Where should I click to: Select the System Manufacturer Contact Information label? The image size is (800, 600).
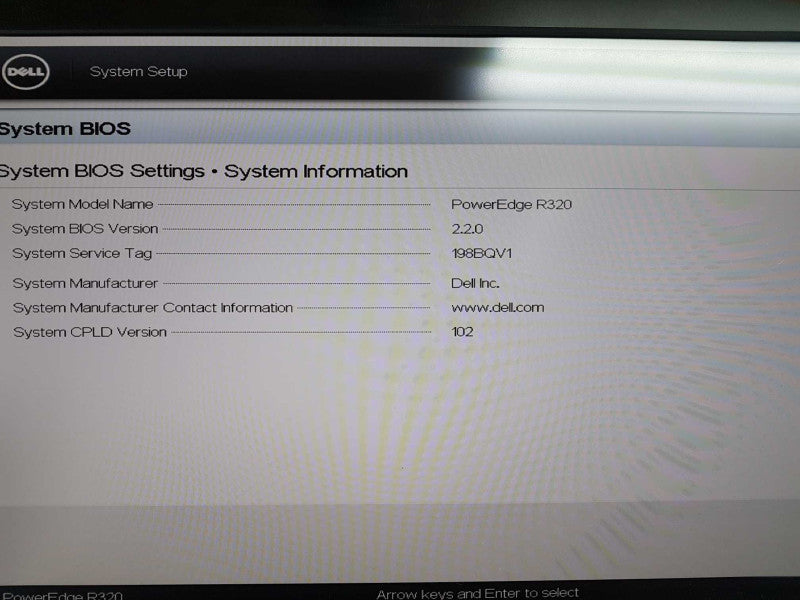pyautogui.click(x=153, y=308)
